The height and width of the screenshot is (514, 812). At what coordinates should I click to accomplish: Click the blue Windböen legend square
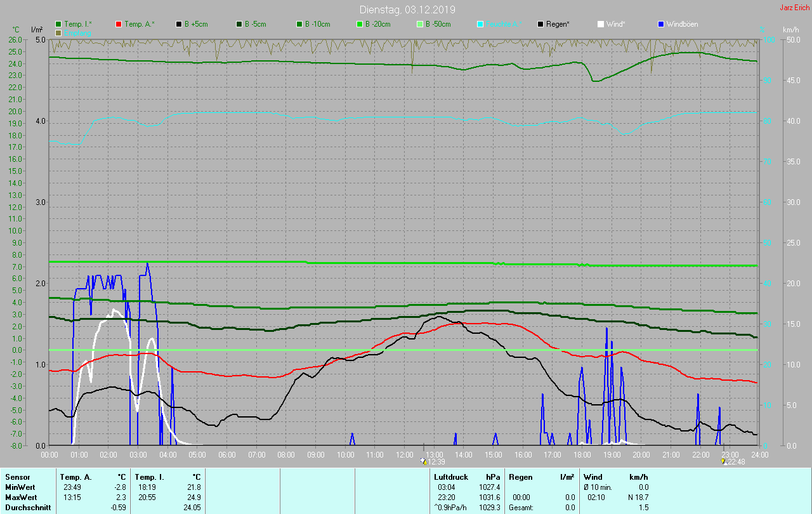(x=661, y=24)
